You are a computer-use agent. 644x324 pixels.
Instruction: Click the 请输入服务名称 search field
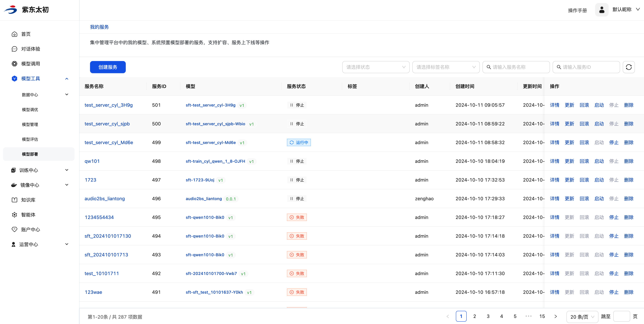(x=516, y=67)
